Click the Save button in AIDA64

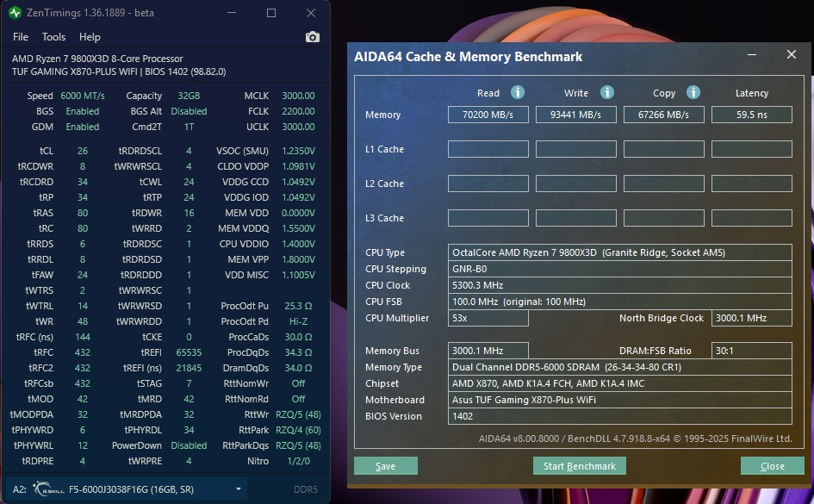tap(385, 465)
